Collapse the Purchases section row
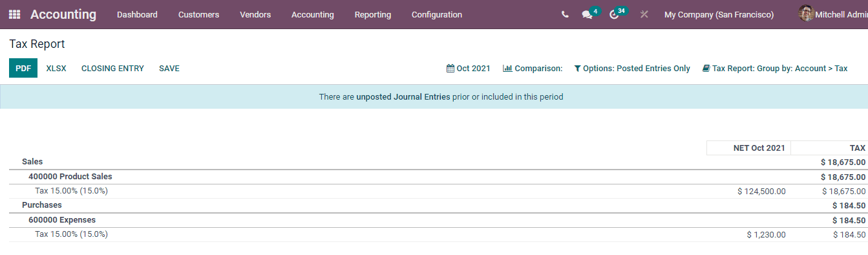The width and height of the screenshot is (868, 255). coord(438,205)
